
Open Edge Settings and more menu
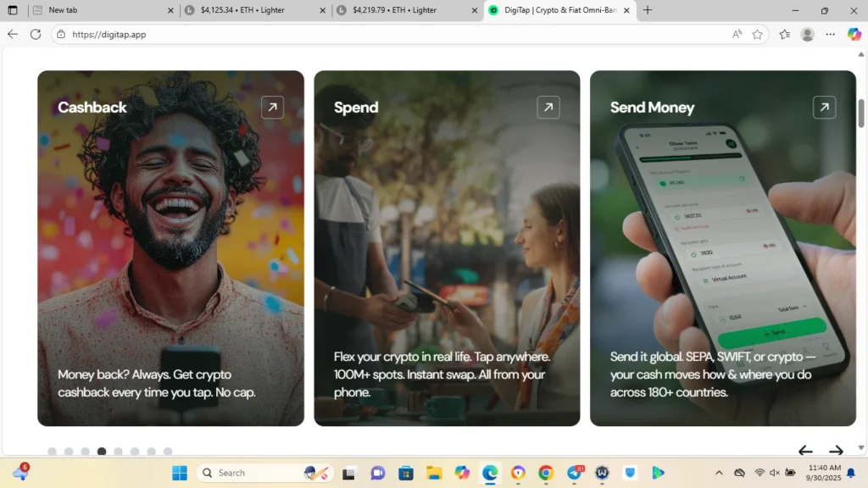pyautogui.click(x=830, y=35)
